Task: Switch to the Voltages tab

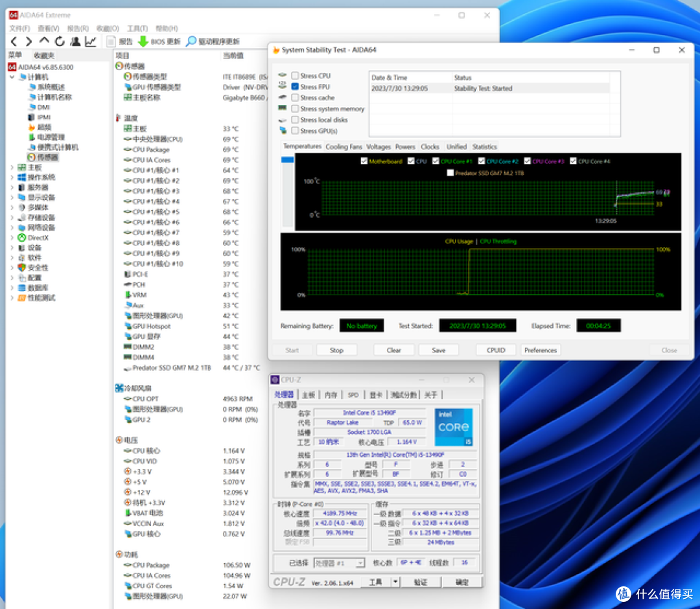Action: pos(379,147)
